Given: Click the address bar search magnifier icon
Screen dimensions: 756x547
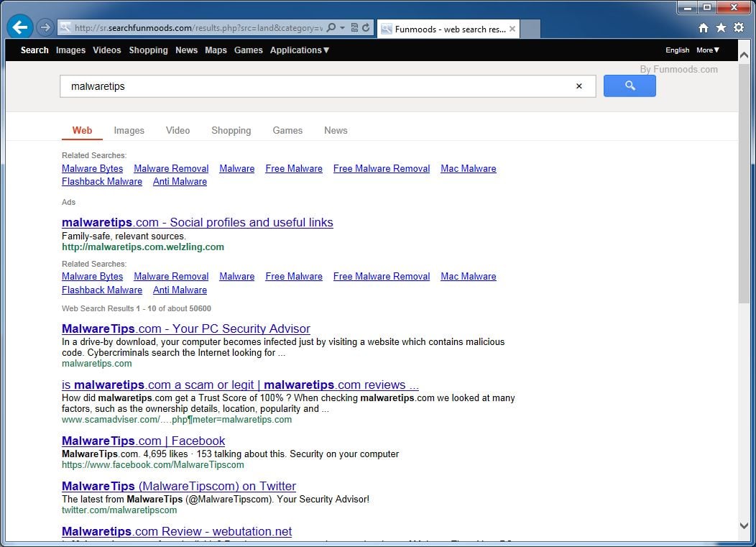Looking at the screenshot, I should 331,27.
